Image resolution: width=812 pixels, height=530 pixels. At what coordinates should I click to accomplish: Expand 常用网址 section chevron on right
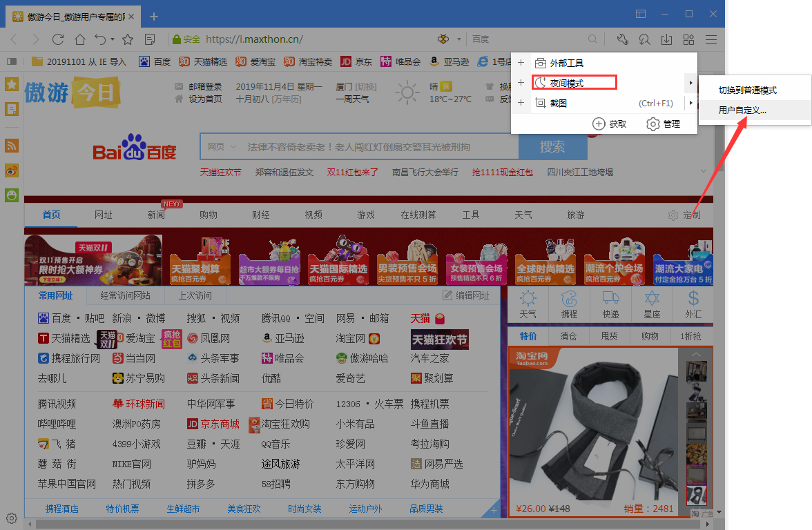tap(703, 170)
